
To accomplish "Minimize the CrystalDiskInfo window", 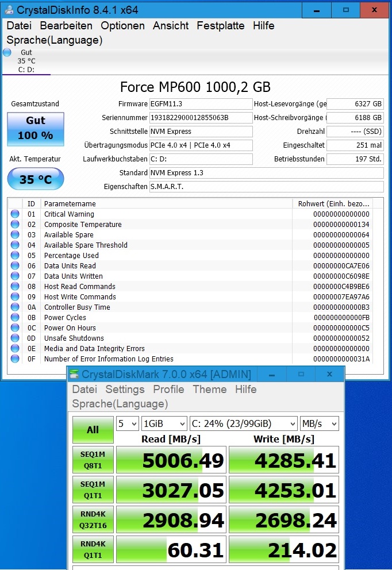I will pos(317,10).
